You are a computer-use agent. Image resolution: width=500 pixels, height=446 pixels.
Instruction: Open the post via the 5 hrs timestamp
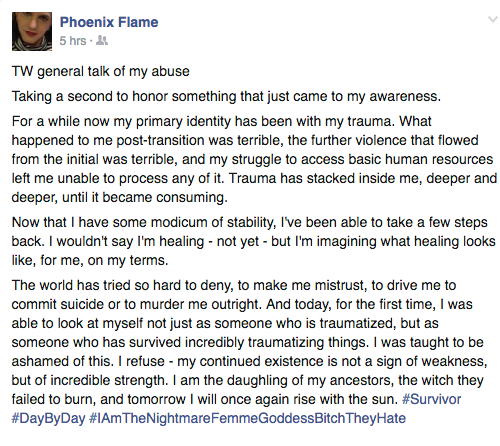(73, 41)
